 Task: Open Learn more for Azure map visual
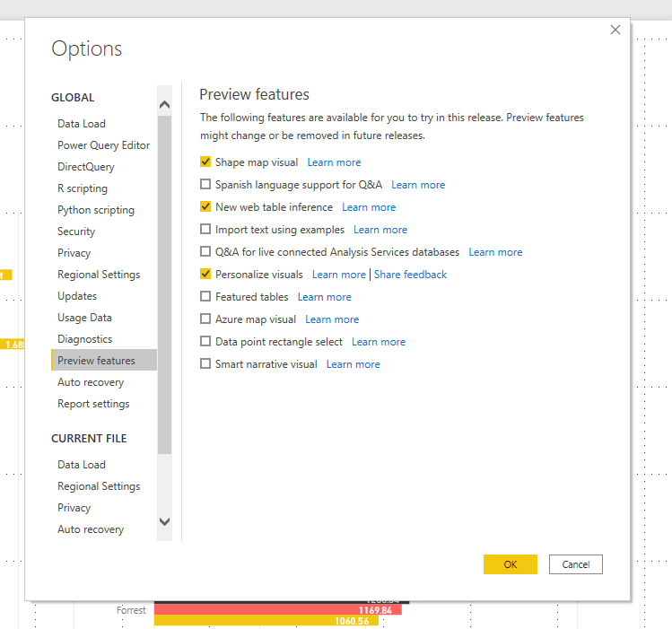click(x=332, y=319)
